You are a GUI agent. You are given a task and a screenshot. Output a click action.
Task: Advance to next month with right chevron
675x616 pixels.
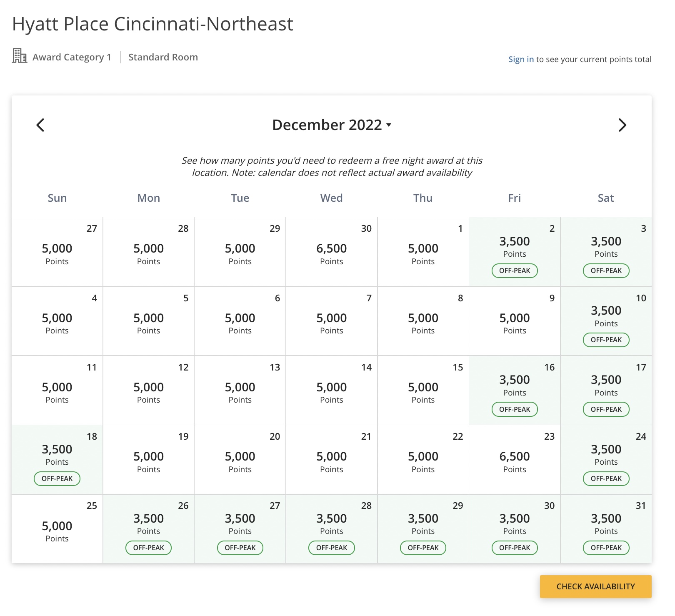coord(622,125)
